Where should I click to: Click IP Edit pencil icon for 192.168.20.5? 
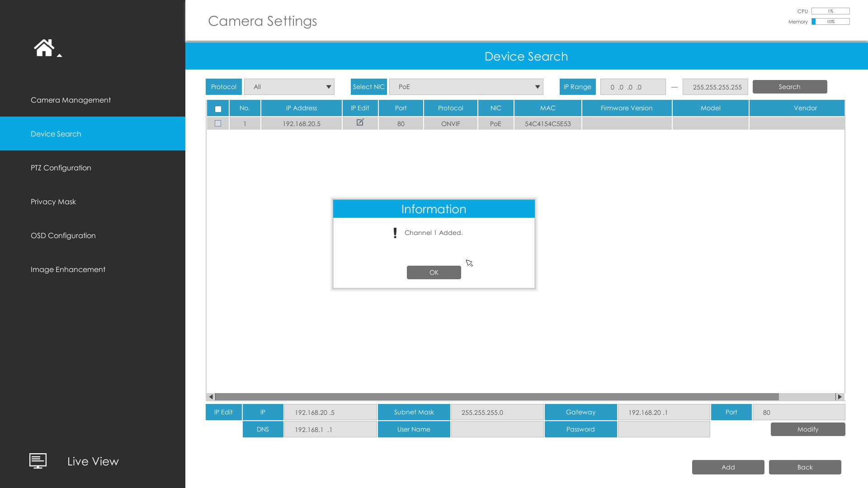point(360,122)
